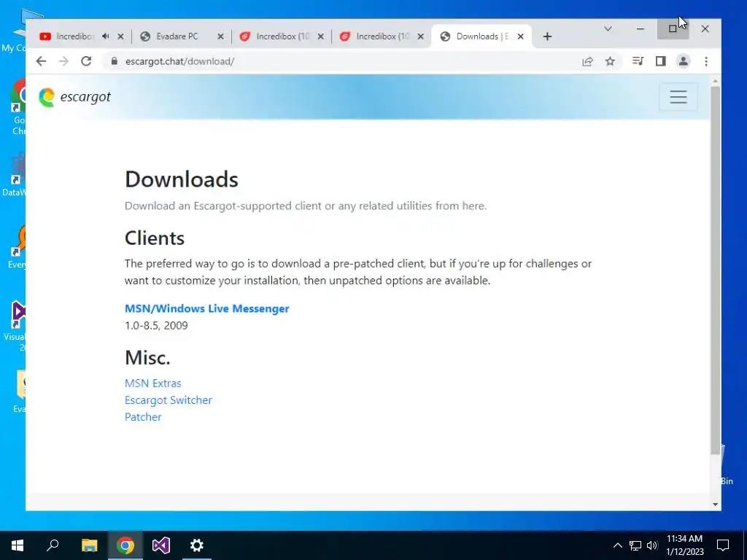The image size is (747, 560).
Task: Show hidden system tray icons
Action: click(x=617, y=545)
